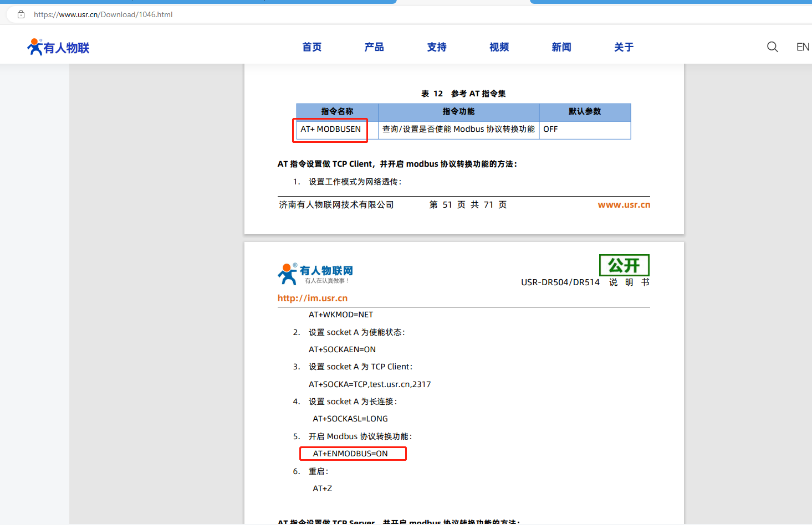Image resolution: width=812 pixels, height=525 pixels.
Task: Click the AT+ MODBUSEN table cell
Action: 331,130
